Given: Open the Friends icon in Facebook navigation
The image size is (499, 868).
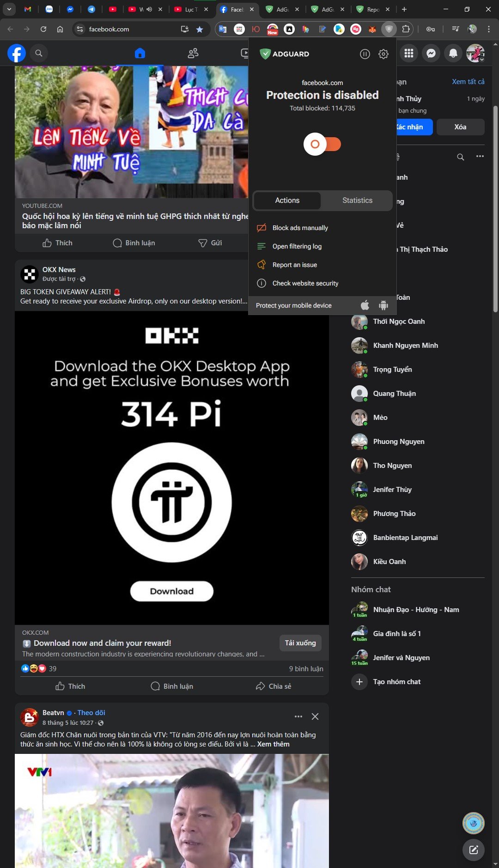Looking at the screenshot, I should click(x=193, y=54).
